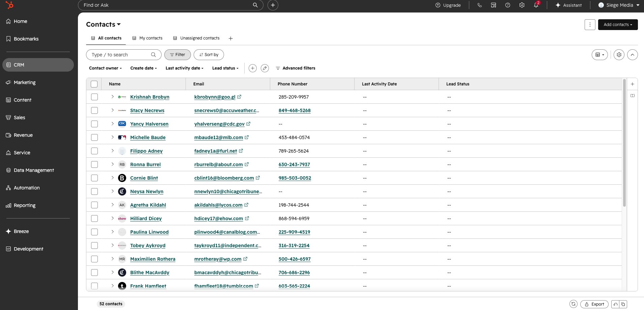Open the notifications bell
The height and width of the screenshot is (310, 644).
pos(536,5)
